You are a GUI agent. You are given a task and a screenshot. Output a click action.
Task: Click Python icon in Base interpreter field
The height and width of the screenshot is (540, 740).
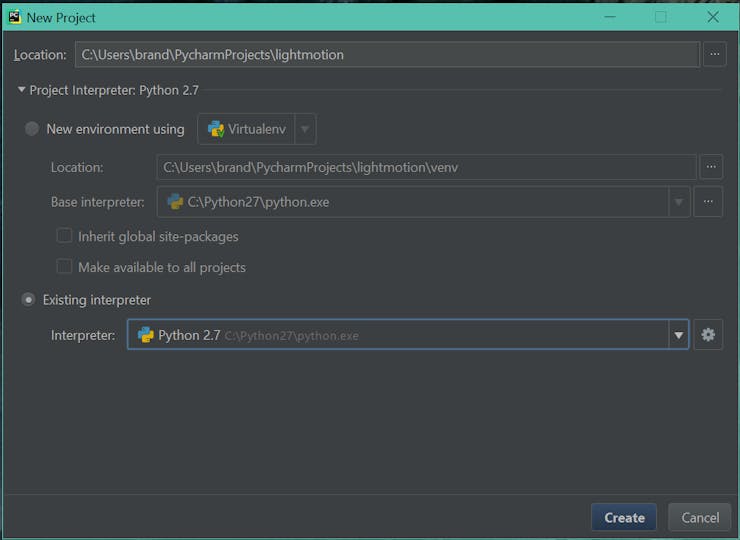175,202
